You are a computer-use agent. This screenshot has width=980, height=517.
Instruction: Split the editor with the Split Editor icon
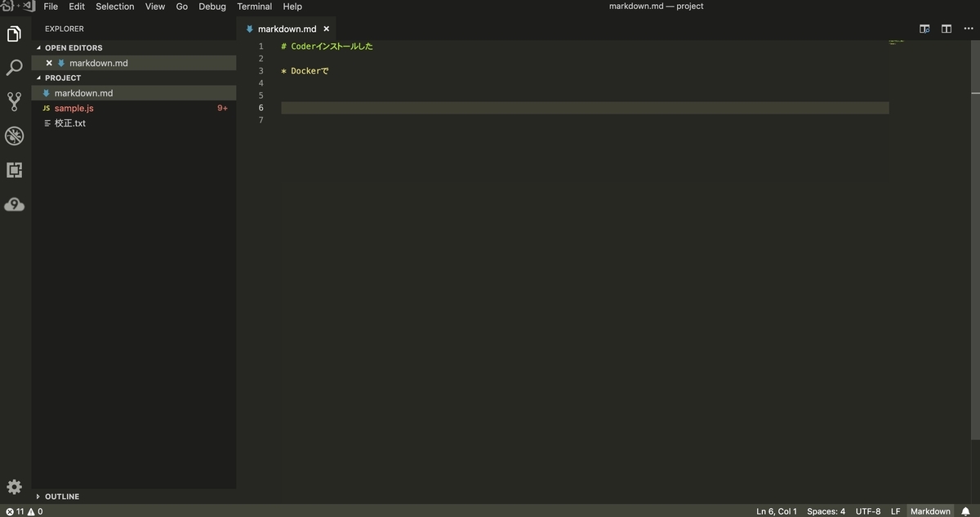coord(946,29)
